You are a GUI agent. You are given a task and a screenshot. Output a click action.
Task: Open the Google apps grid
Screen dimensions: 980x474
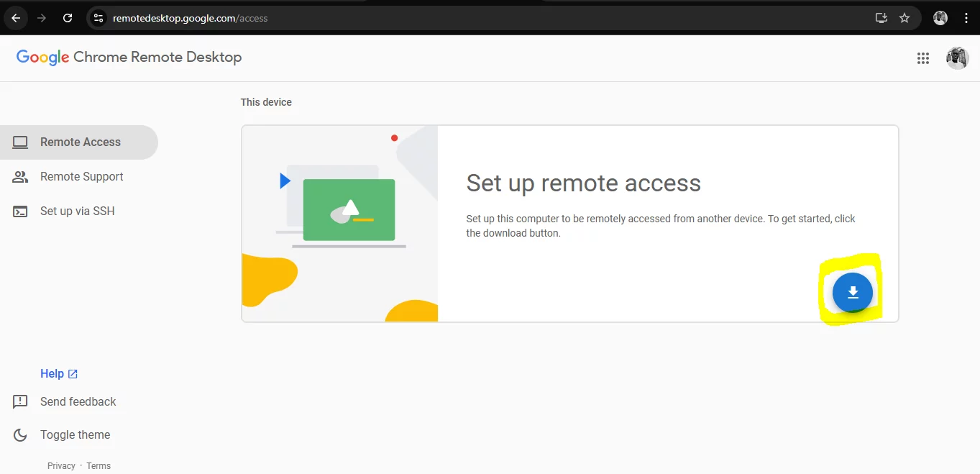(x=923, y=58)
